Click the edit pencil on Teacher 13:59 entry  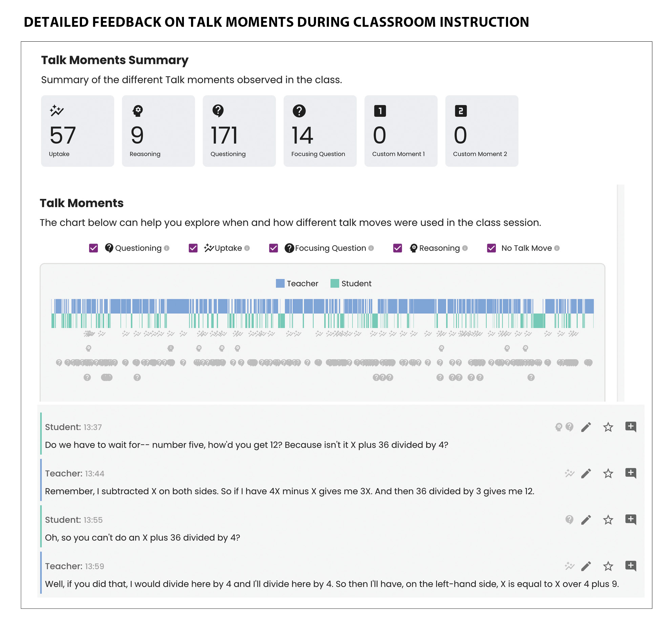pos(586,566)
